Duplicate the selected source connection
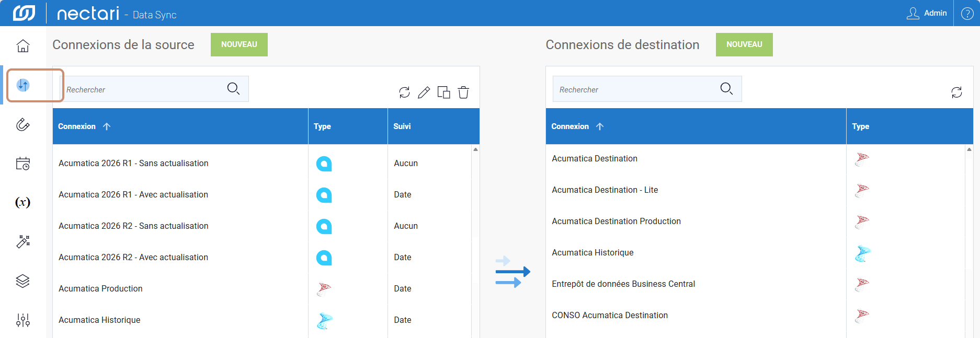Viewport: 980px width, 338px height. [x=443, y=92]
